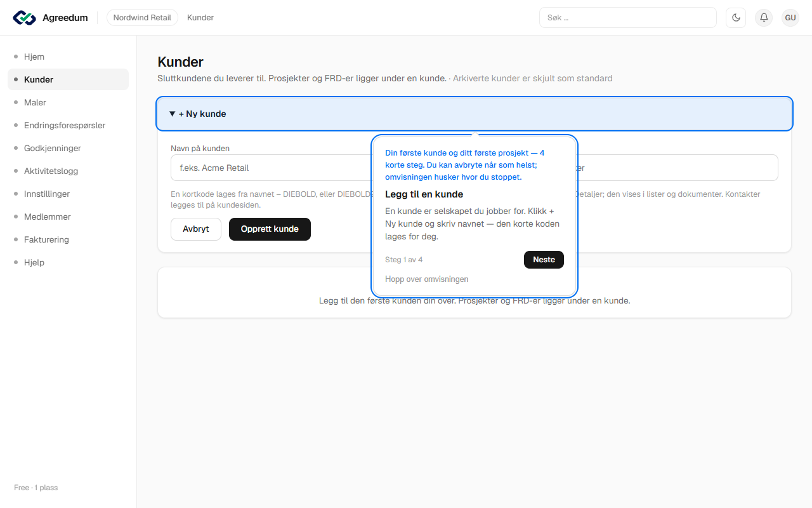The image size is (812, 508).
Task: Click the Avbryt button
Action: [196, 229]
